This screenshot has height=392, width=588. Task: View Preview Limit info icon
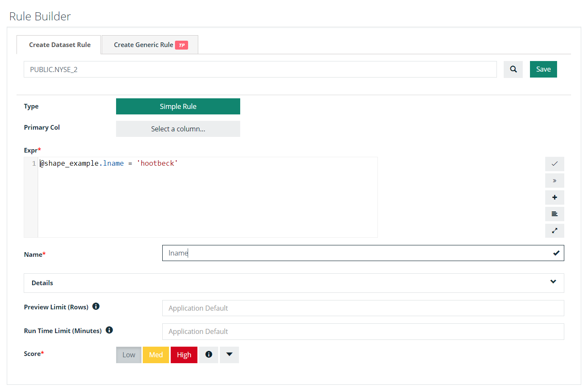click(96, 306)
